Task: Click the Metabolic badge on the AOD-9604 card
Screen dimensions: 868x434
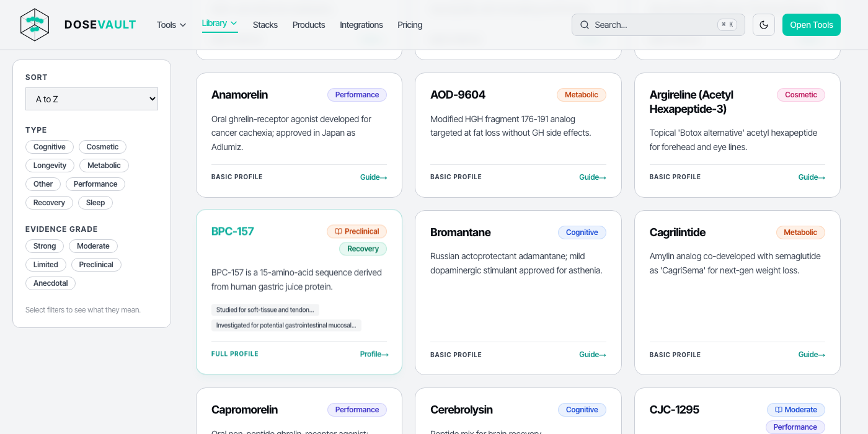Action: (582, 95)
